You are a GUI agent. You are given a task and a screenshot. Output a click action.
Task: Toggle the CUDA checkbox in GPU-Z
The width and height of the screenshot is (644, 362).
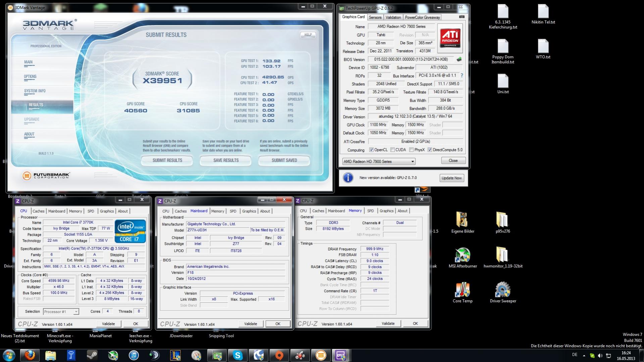(392, 150)
